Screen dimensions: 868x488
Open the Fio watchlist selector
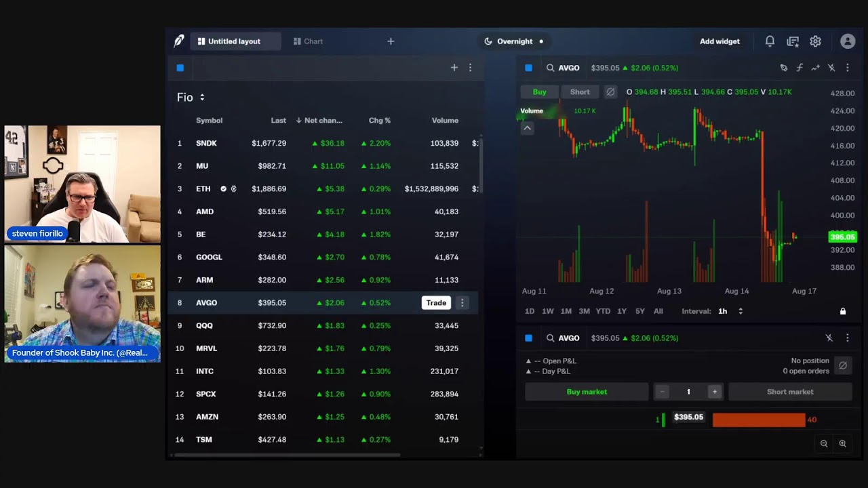(191, 98)
